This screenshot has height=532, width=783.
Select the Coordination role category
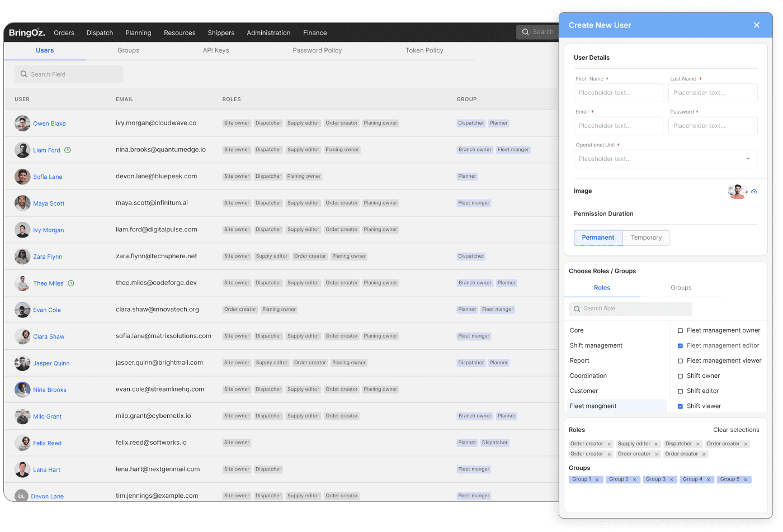click(588, 376)
